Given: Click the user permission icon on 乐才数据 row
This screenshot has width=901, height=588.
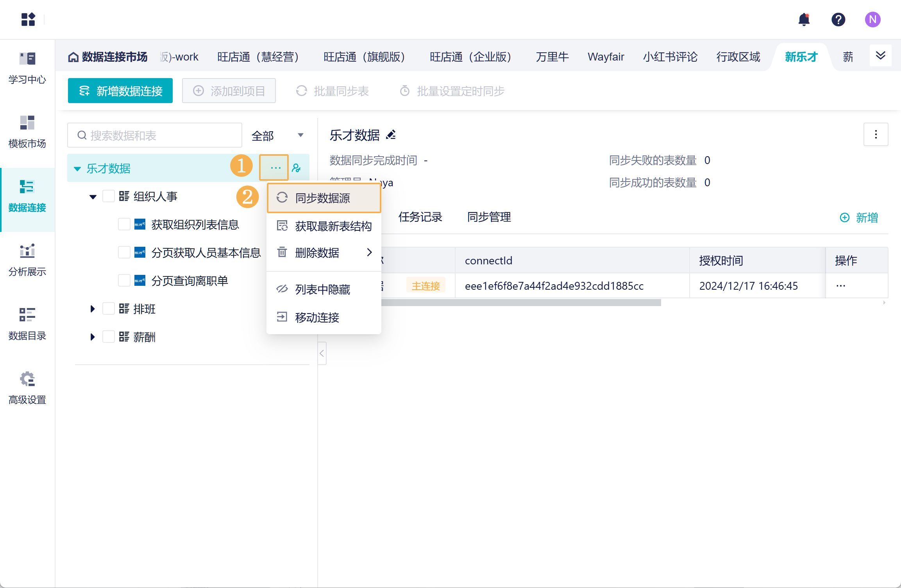Looking at the screenshot, I should click(x=297, y=168).
